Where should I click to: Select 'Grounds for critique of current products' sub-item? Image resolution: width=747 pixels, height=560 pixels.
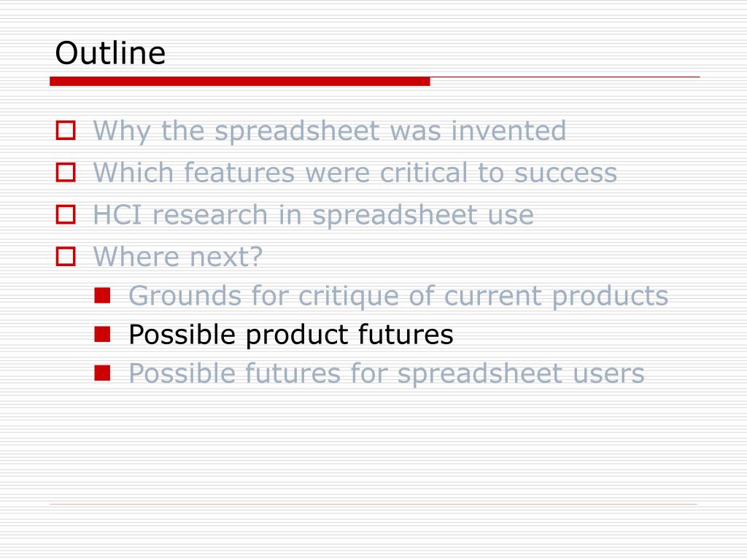point(398,296)
